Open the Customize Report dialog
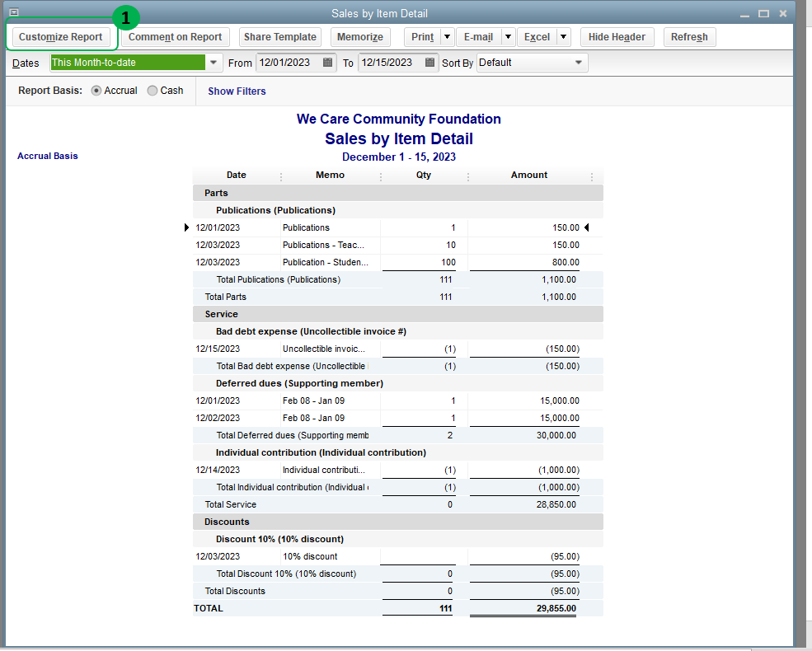The width and height of the screenshot is (812, 651). coord(60,37)
